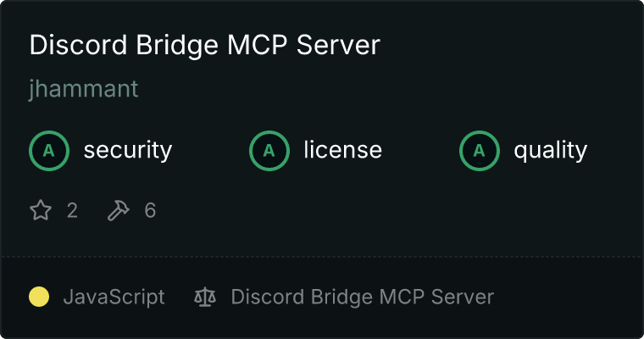This screenshot has width=644, height=339.
Task: Click the quality grade A badge
Action: [480, 151]
